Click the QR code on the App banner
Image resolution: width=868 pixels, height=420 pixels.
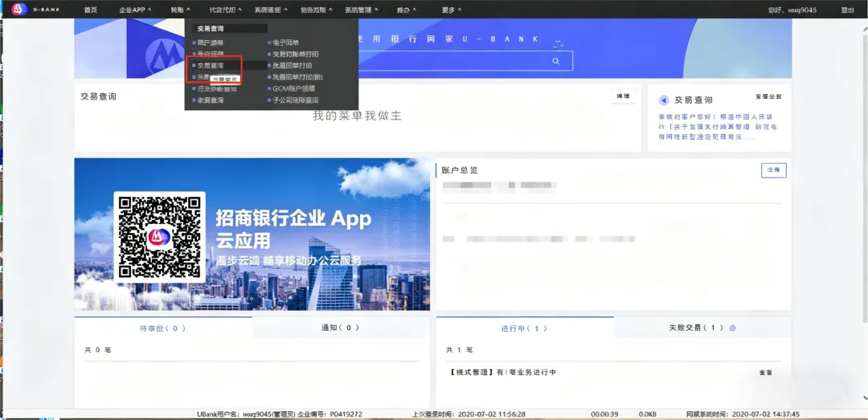(159, 238)
